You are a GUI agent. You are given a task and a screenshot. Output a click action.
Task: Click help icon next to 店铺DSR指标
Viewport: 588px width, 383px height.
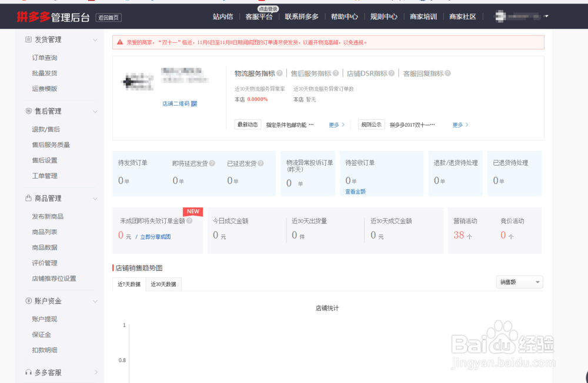pyautogui.click(x=392, y=73)
